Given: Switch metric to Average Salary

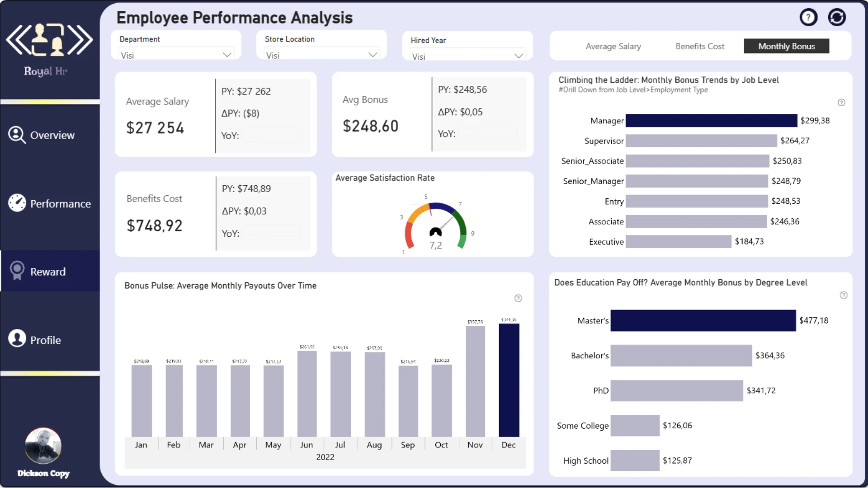Looking at the screenshot, I should (613, 46).
